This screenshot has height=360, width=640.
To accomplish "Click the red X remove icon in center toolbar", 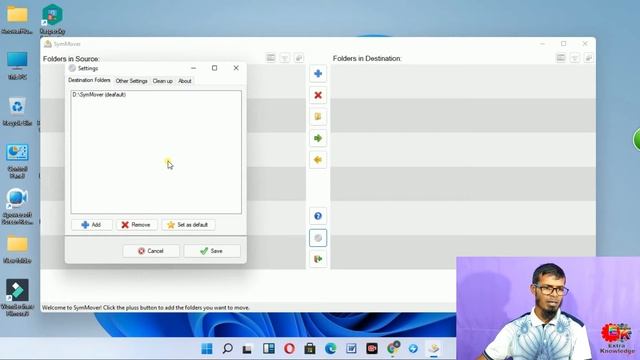I will click(318, 95).
